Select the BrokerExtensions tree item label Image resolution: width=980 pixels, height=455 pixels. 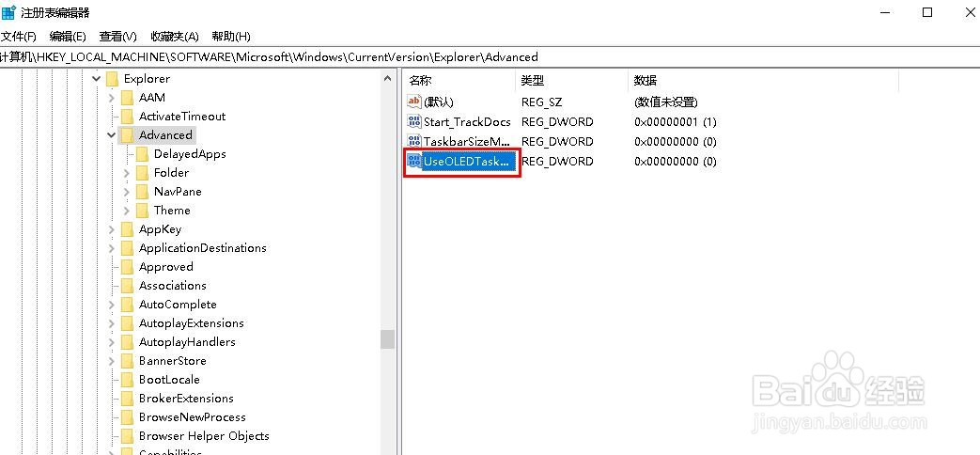[x=186, y=399]
